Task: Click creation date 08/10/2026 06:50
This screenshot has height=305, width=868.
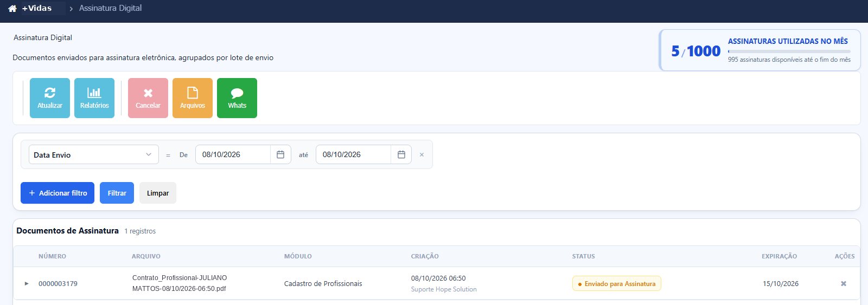Action: pyautogui.click(x=438, y=278)
